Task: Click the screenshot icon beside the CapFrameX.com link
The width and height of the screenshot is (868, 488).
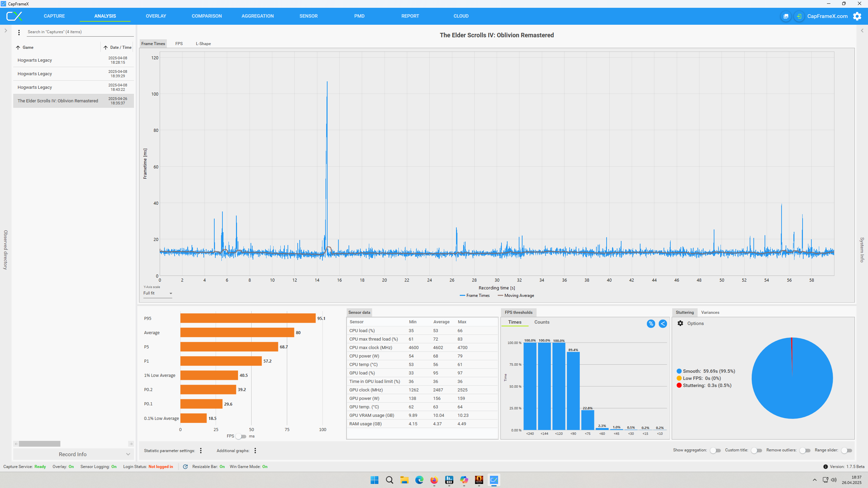Action: [786, 16]
